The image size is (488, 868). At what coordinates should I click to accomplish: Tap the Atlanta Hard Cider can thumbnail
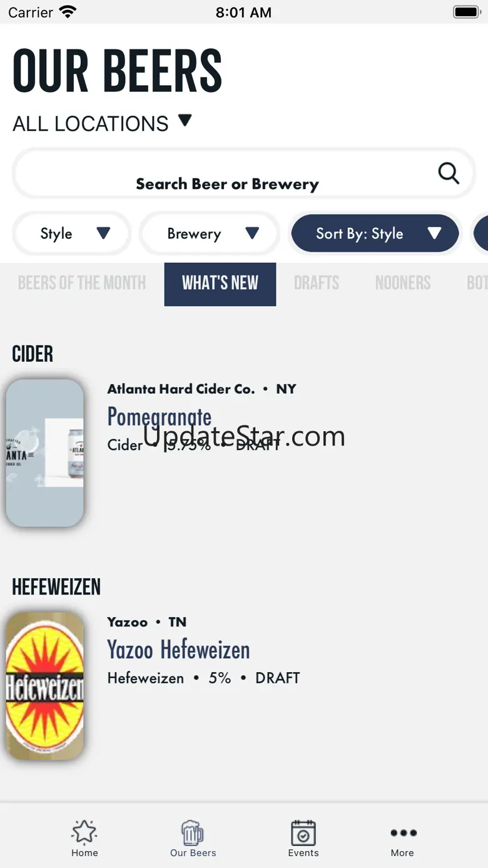tap(44, 453)
